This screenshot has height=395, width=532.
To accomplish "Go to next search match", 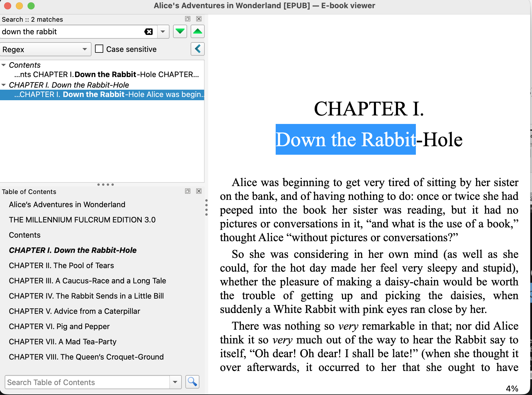I will tap(180, 32).
